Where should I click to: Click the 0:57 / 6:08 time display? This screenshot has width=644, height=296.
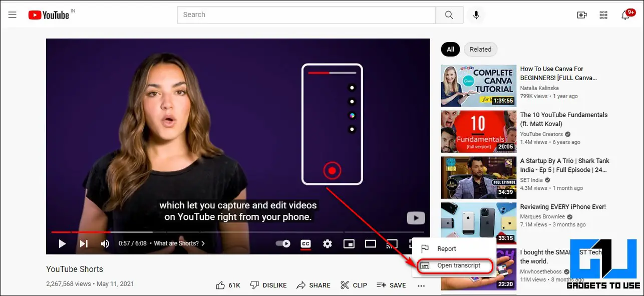tap(132, 244)
